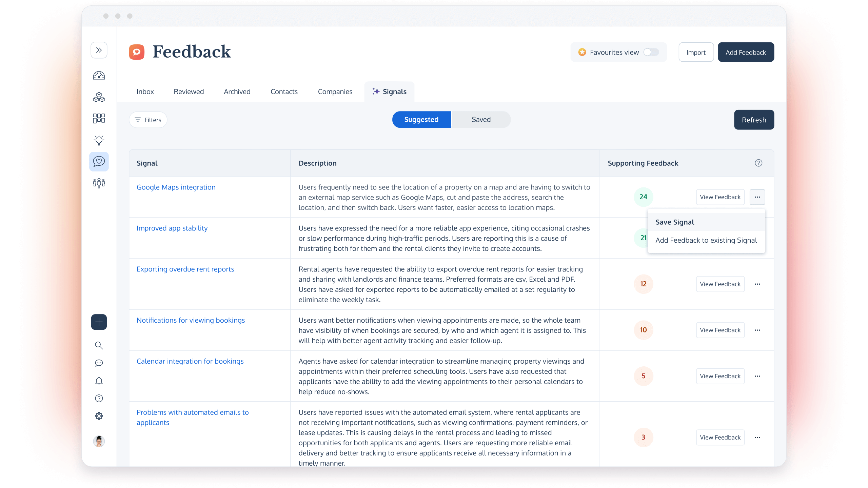868x488 pixels.
Task: Select the Saved segment toggle
Action: pos(481,120)
